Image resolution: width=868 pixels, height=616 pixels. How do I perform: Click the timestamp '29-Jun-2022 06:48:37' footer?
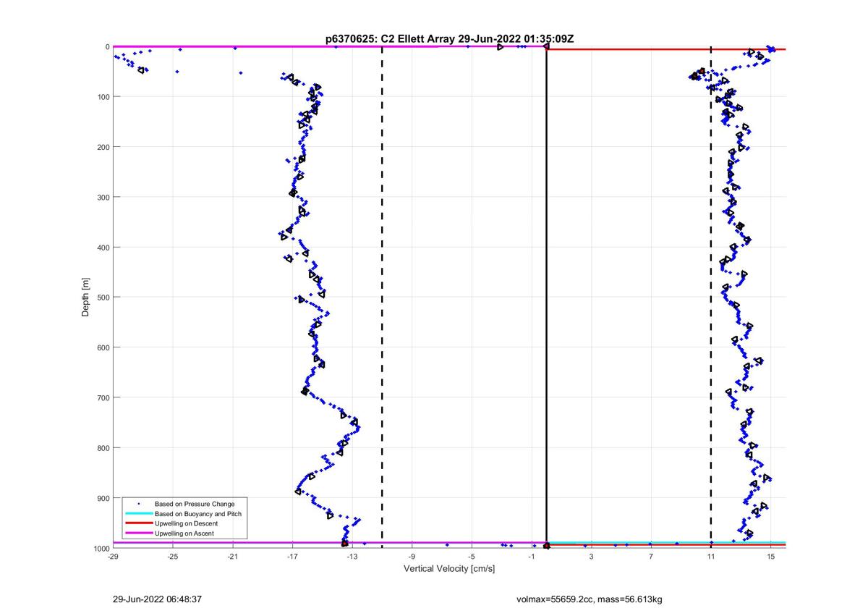point(157,600)
